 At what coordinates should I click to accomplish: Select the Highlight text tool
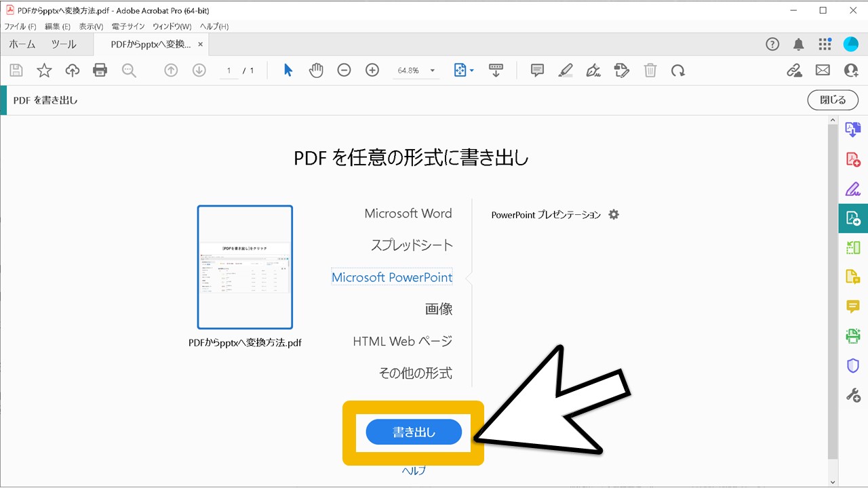565,70
